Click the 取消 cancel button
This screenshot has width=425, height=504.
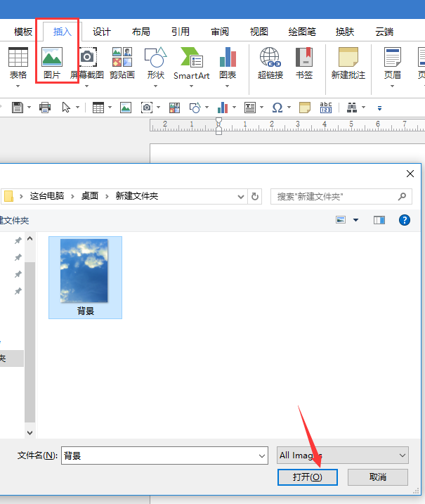tap(378, 477)
